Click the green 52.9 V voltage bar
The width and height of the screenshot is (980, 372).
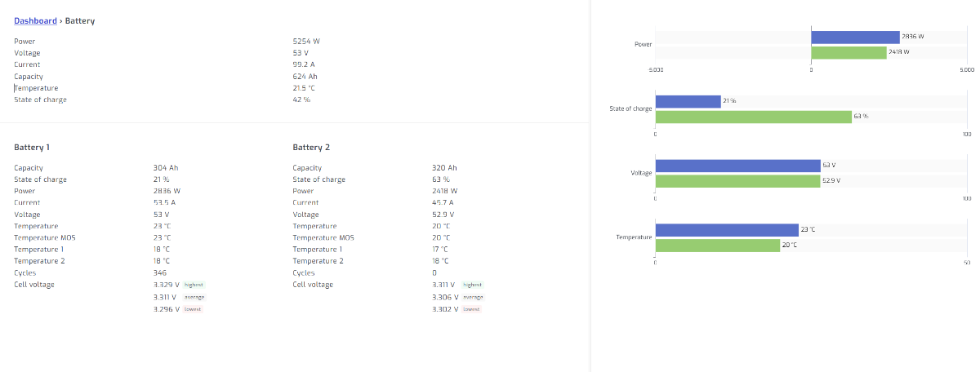[737, 181]
